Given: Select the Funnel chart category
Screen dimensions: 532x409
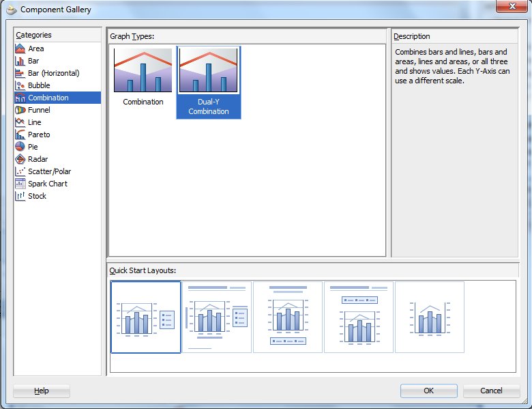Looking at the screenshot, I should pyautogui.click(x=39, y=110).
